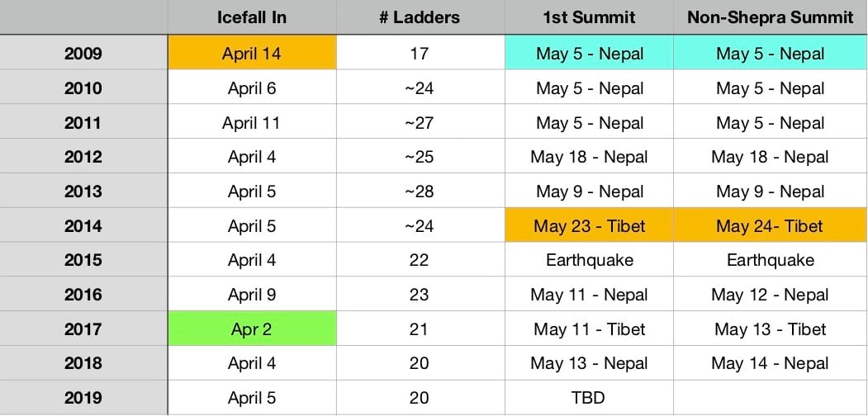Click the orange May 23 - Tibet cell

click(589, 226)
